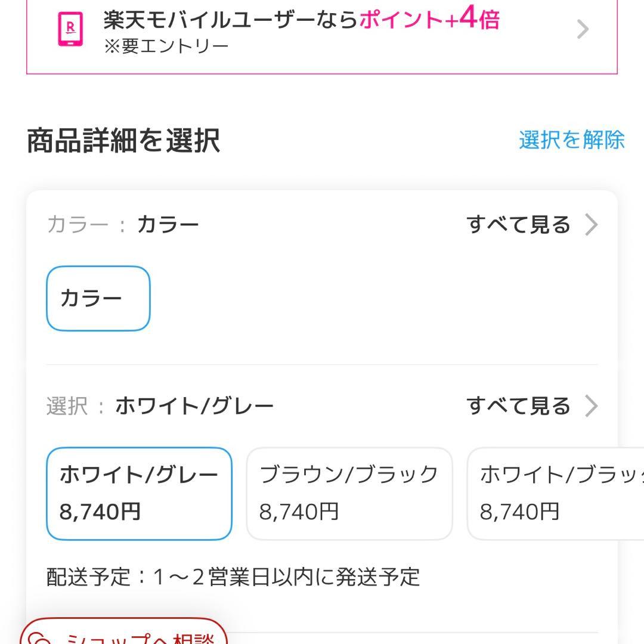
Task: Click the pink Rakuten Mobile phone icon
Action: [x=71, y=27]
